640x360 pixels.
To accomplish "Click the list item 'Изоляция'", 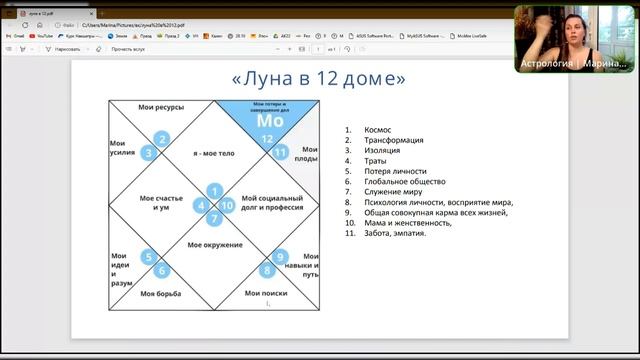I will (x=382, y=150).
